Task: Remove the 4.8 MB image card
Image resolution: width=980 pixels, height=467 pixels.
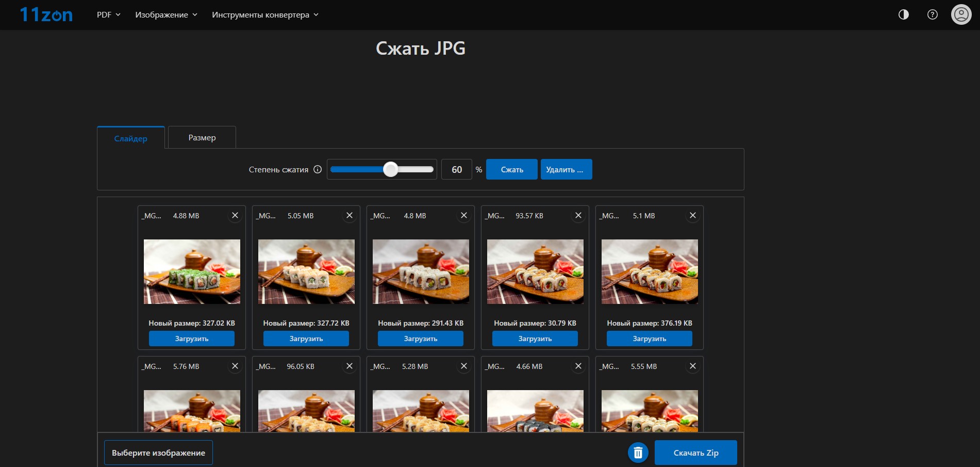Action: click(x=464, y=216)
